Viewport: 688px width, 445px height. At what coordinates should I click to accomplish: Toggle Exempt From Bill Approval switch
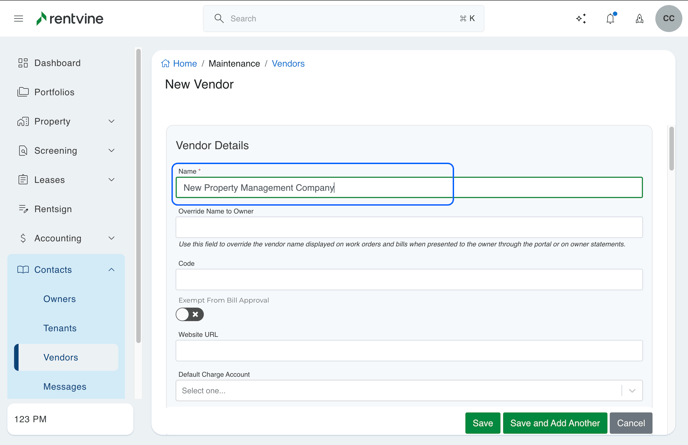(189, 314)
